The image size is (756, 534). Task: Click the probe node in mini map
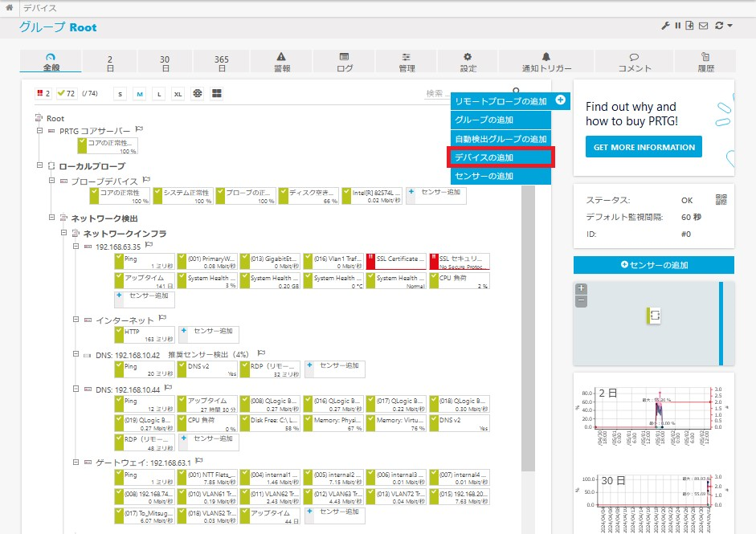click(654, 316)
